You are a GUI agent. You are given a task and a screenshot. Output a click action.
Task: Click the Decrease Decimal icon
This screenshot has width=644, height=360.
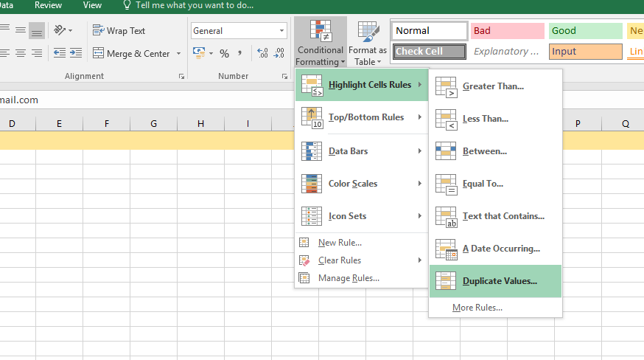click(279, 54)
